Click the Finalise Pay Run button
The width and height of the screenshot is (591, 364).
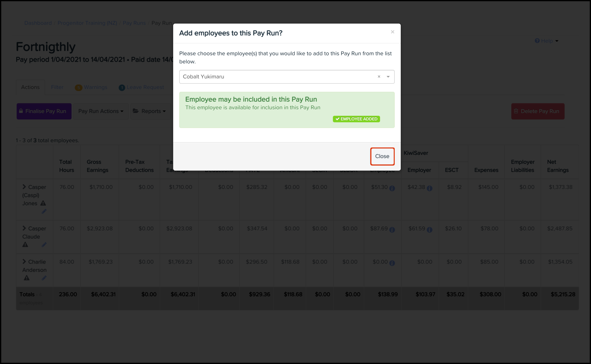click(44, 111)
